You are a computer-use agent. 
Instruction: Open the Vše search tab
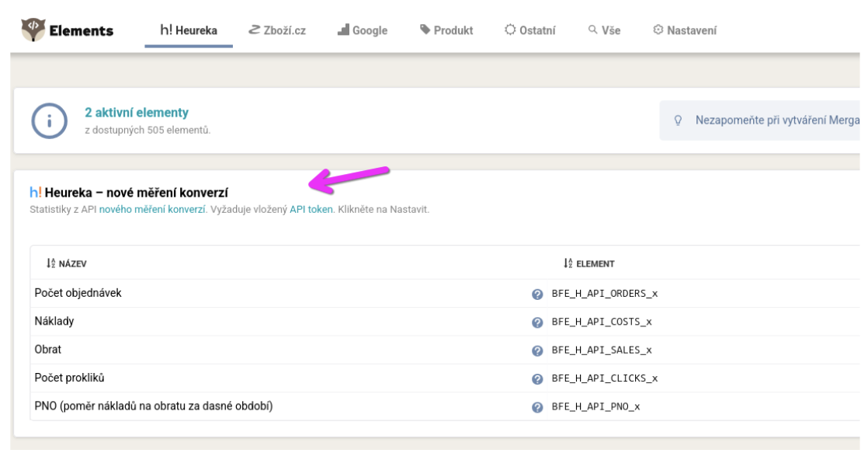(x=603, y=31)
